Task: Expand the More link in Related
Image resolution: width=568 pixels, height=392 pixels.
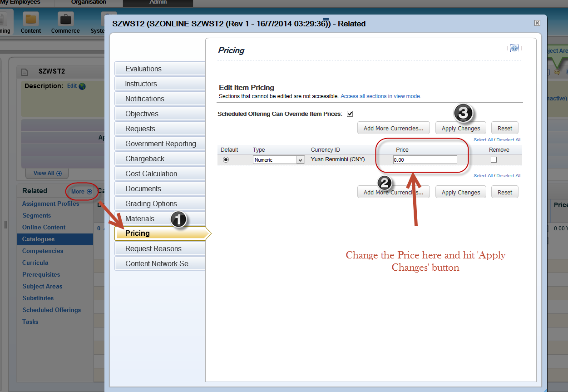Action: click(x=81, y=191)
